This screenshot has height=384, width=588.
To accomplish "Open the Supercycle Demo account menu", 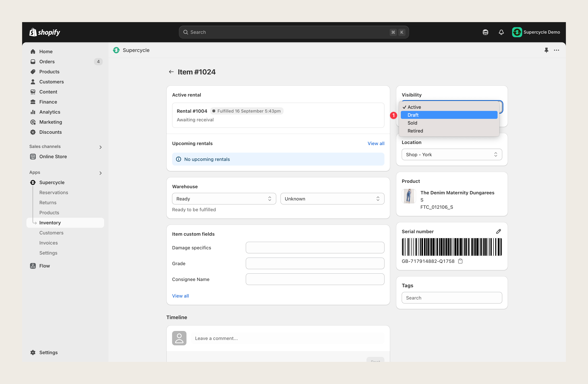I will point(536,32).
